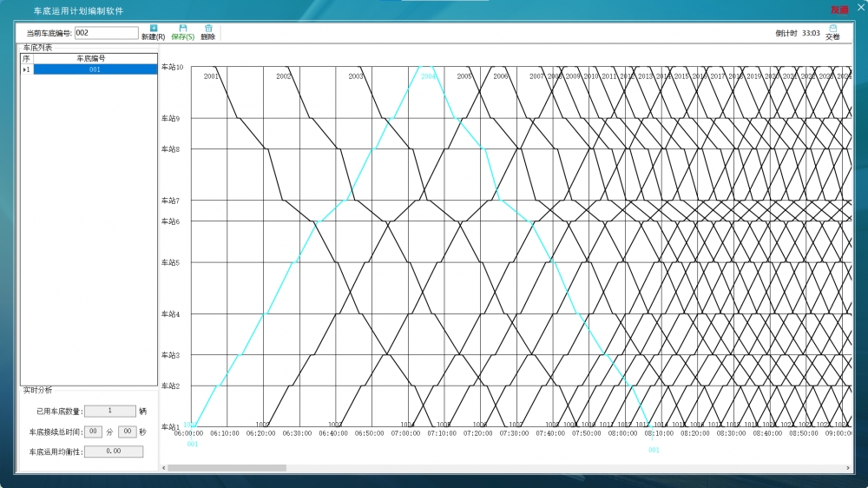This screenshot has width=868, height=488.
Task: Select the cyan highlighted train 2004 label
Action: [428, 76]
